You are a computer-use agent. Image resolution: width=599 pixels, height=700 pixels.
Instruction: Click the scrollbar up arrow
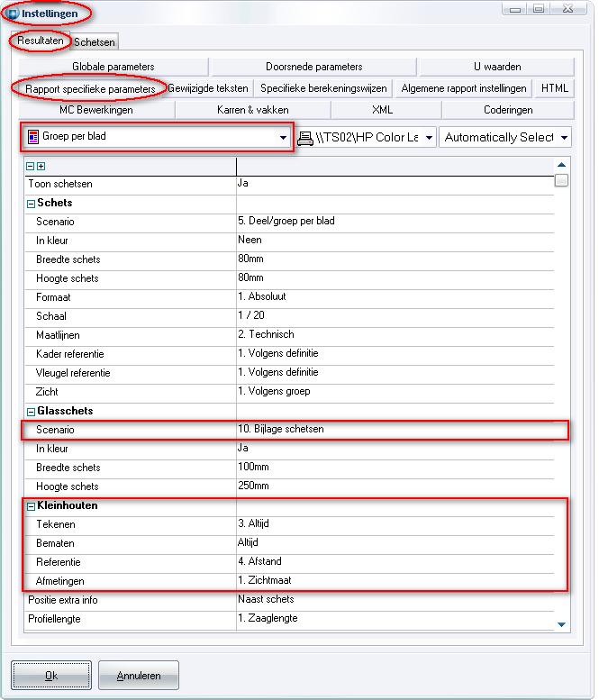[561, 165]
